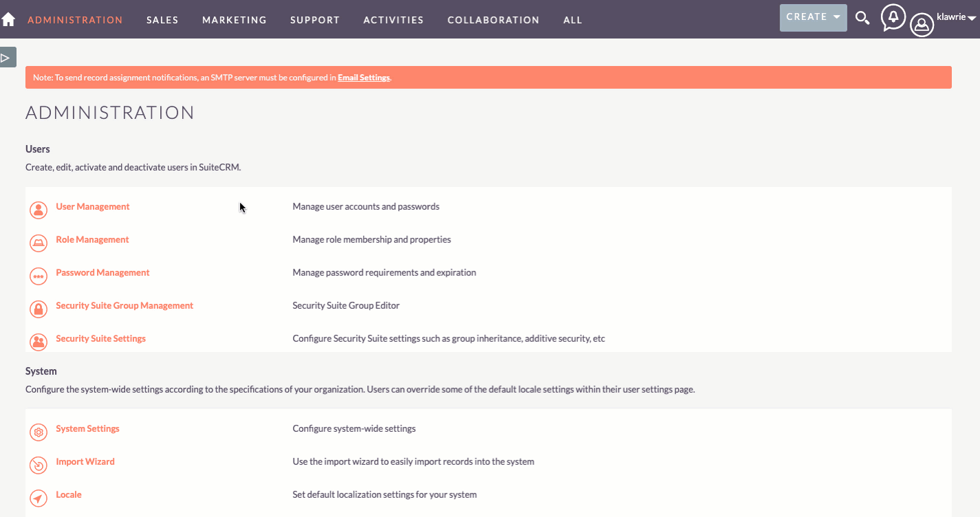980x517 pixels.
Task: Open the All menu
Action: click(573, 20)
